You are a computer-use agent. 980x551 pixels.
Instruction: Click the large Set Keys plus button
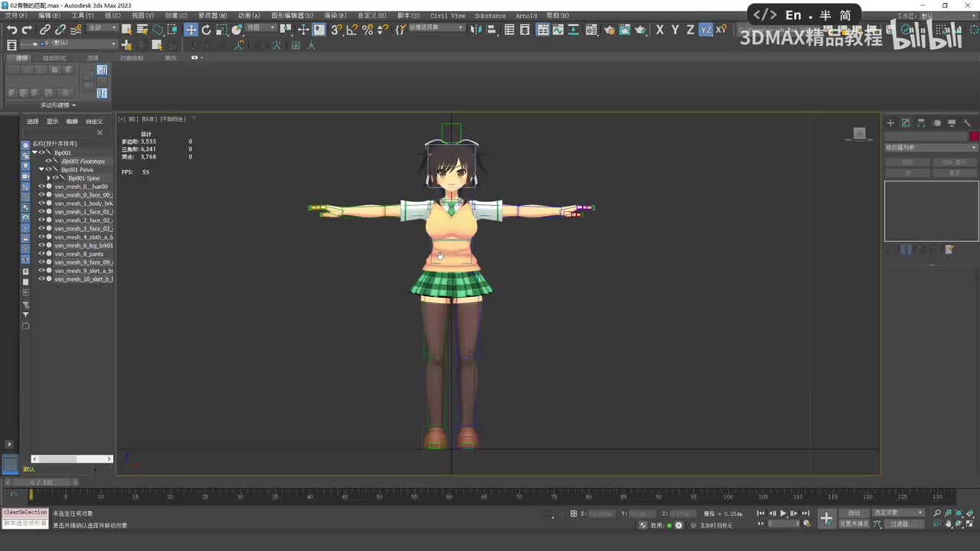point(826,518)
